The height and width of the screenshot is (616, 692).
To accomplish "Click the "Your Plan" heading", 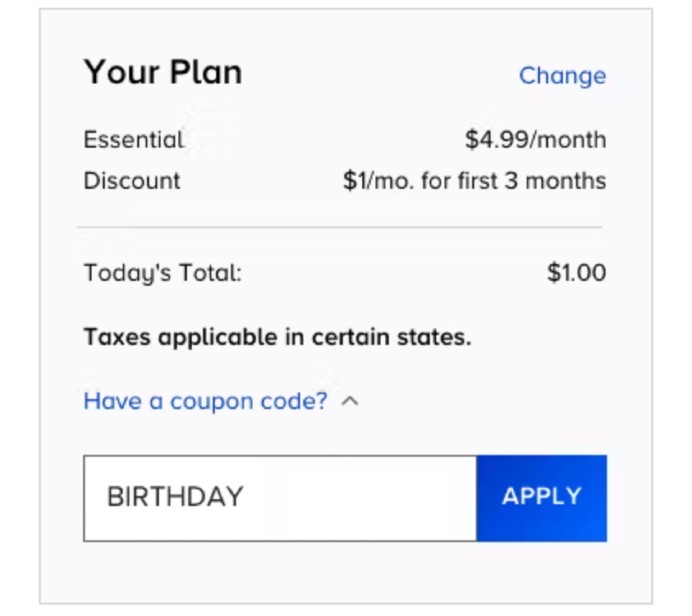I will click(162, 73).
